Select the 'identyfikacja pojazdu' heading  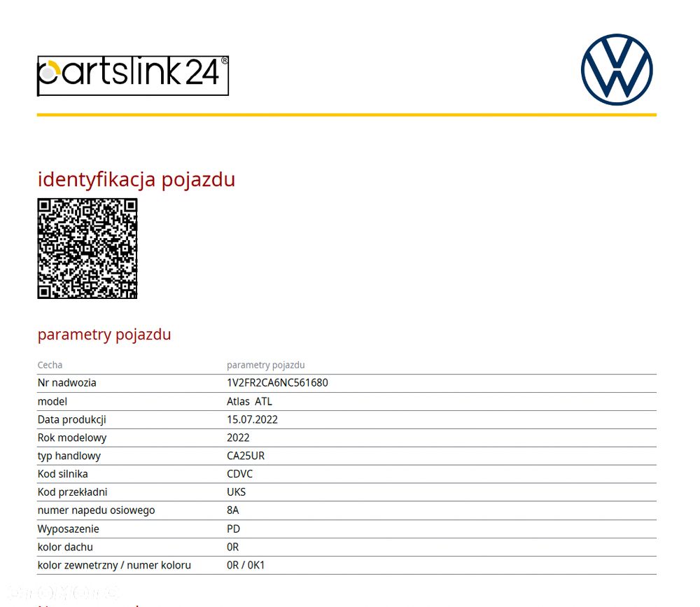[136, 180]
